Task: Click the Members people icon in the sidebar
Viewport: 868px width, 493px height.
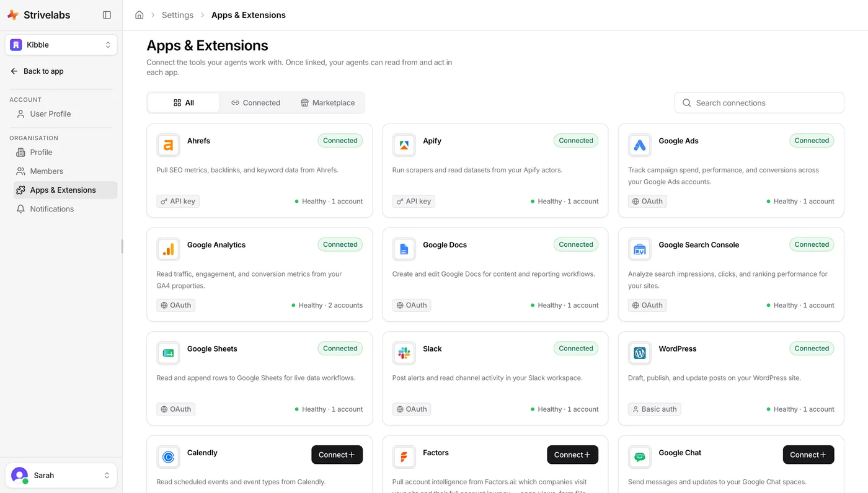Action: coord(20,171)
